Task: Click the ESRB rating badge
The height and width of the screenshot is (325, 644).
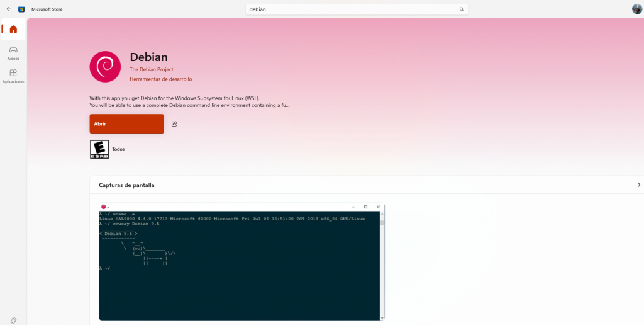Action: click(x=99, y=149)
